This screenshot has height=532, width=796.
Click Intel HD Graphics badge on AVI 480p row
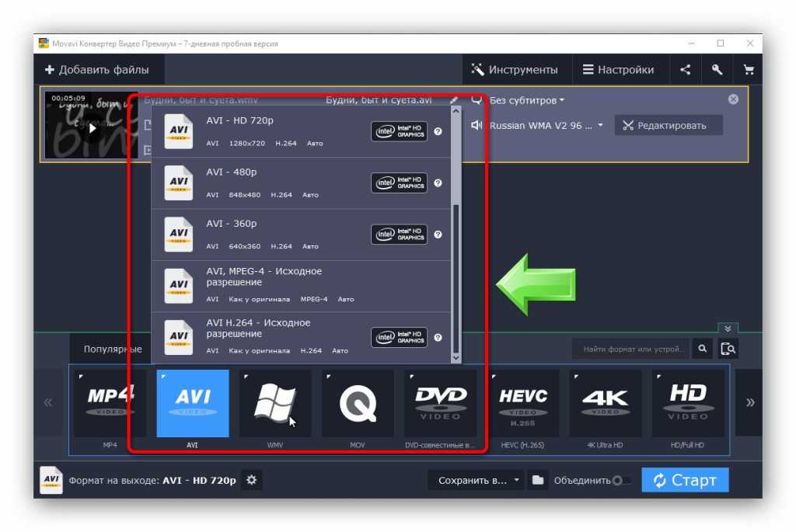399,183
